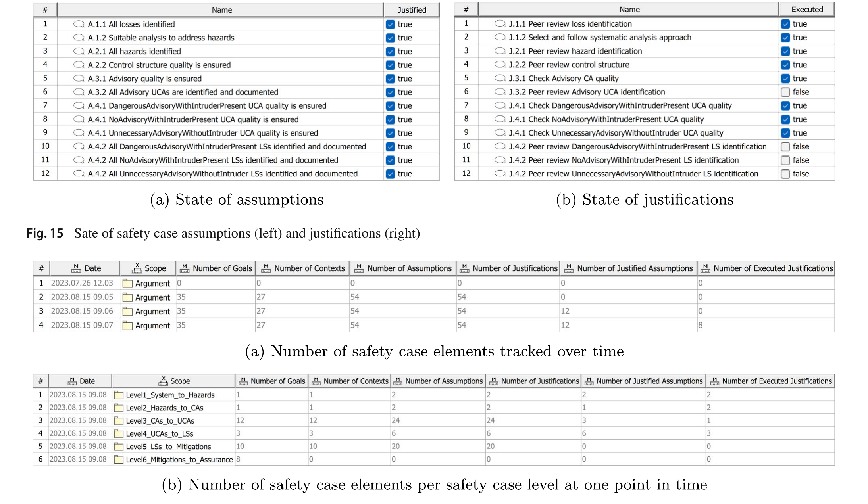Click Justified Assumptions value 12 in the 09.06 Argument row
868x504 pixels.
tap(565, 311)
